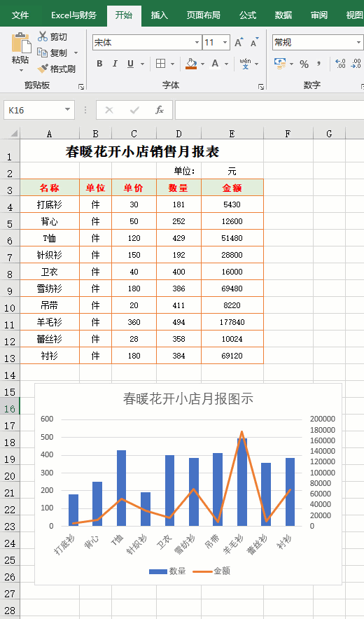Select header cell 金额
Screen dimensions: 364x619
point(232,188)
